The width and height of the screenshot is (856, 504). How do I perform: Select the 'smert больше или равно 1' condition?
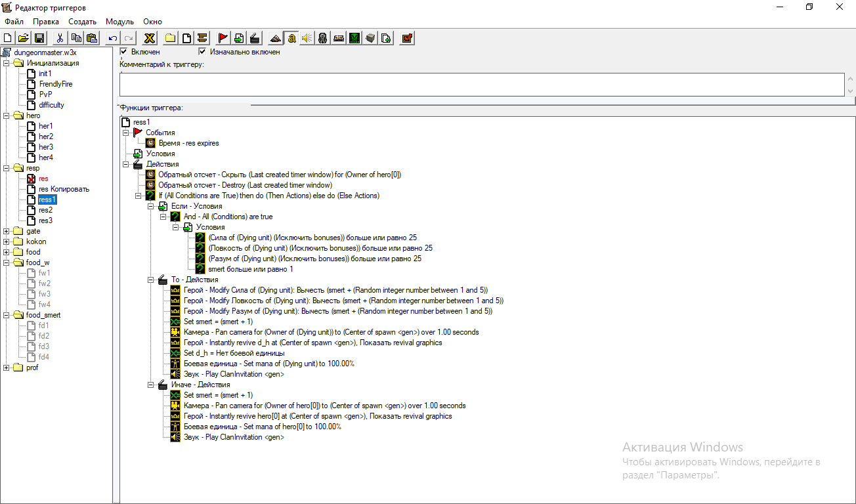(x=251, y=269)
